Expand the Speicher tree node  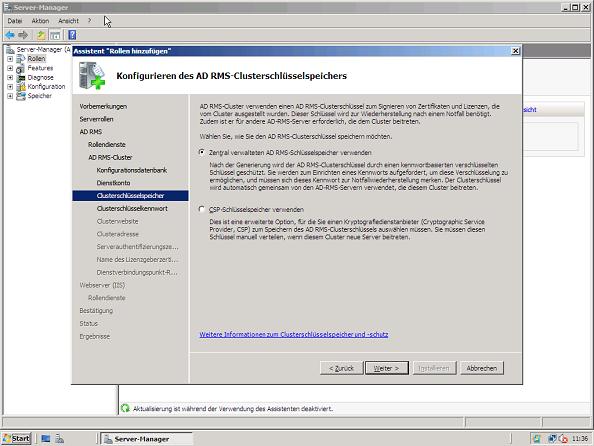pos(10,96)
